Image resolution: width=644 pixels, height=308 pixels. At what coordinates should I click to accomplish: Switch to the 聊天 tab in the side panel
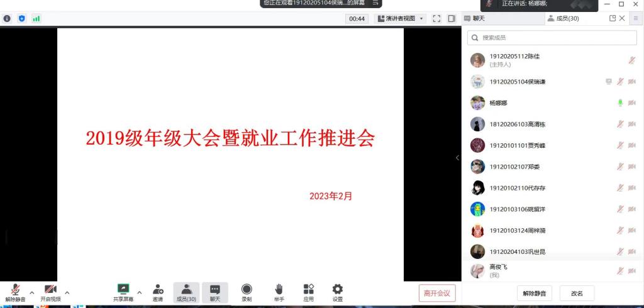click(x=475, y=18)
